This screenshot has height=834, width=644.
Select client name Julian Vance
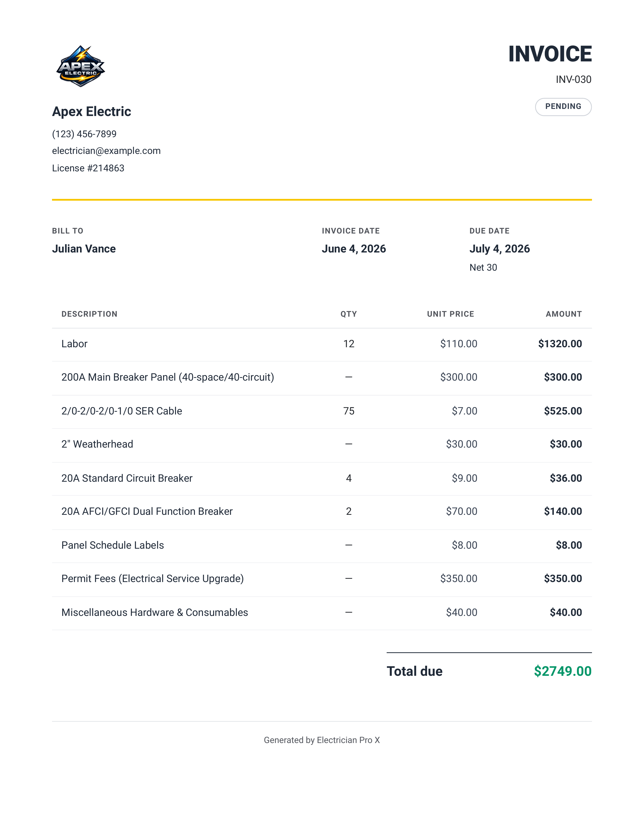point(84,249)
